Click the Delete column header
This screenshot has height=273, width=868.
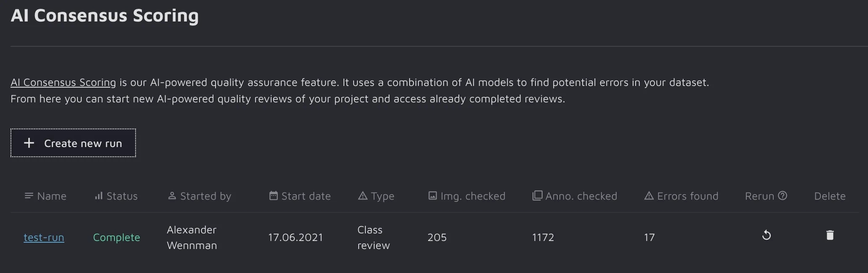830,196
